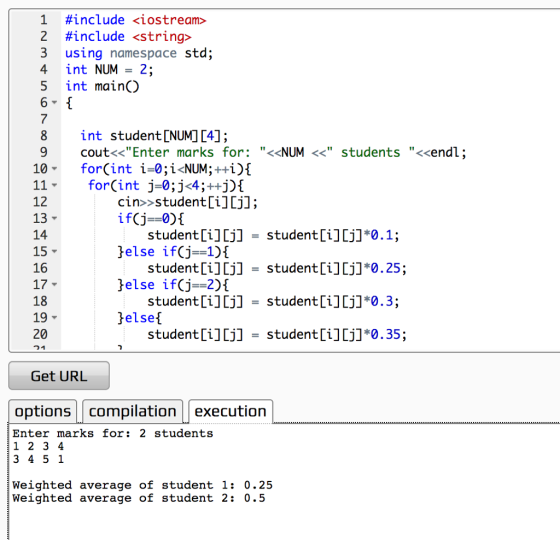Click the line multiplying by 0.1

point(273,235)
